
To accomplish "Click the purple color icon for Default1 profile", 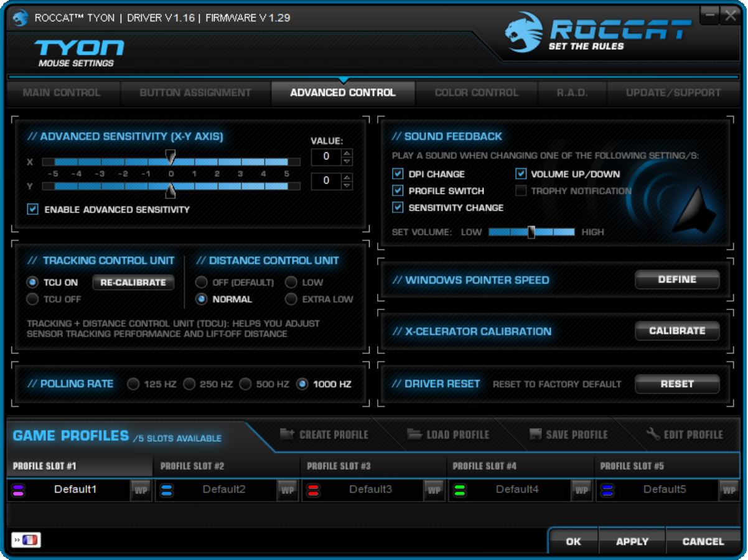I will coord(18,490).
